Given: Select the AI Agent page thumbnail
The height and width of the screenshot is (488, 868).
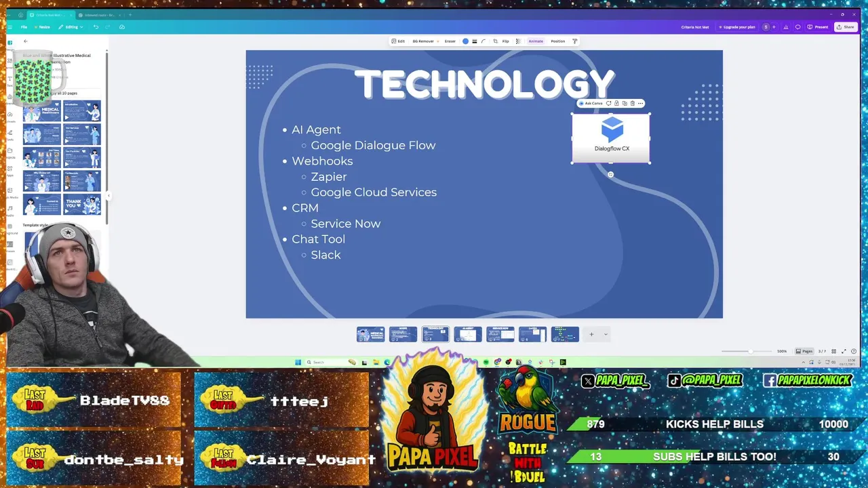Looking at the screenshot, I should coord(468,334).
